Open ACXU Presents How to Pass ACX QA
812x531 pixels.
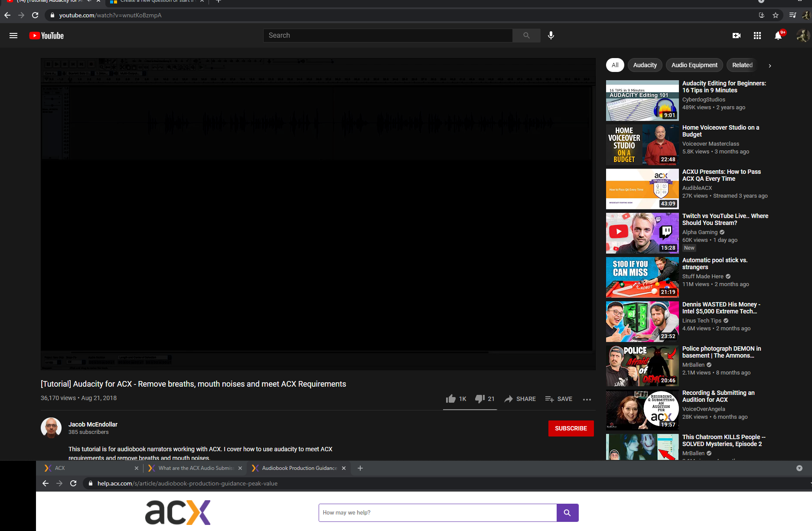coord(721,175)
